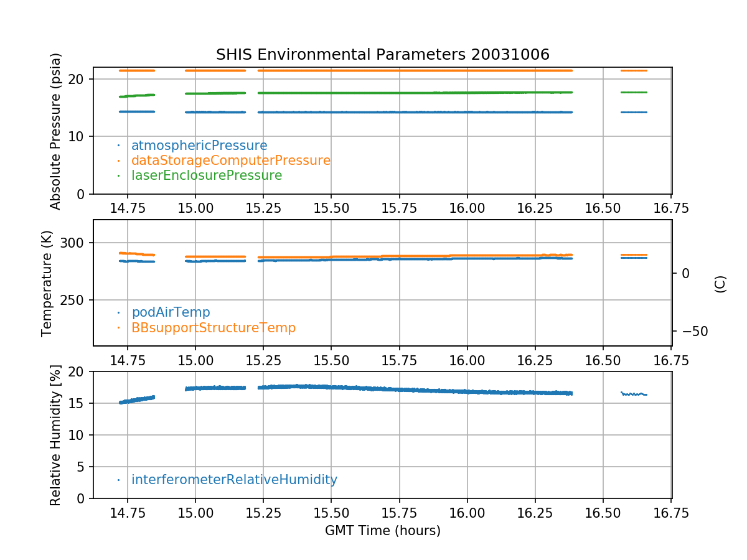Click the 14.75 tick below pressure plot
This screenshot has width=747, height=560.
tap(127, 207)
